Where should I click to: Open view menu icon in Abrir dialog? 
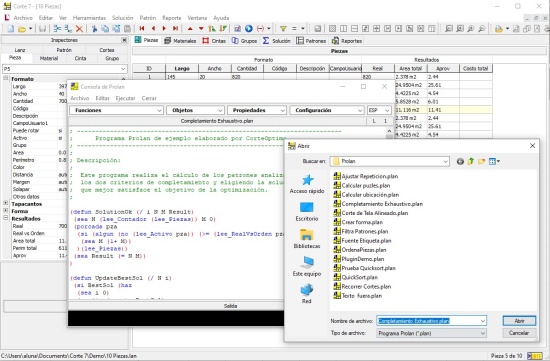point(494,161)
